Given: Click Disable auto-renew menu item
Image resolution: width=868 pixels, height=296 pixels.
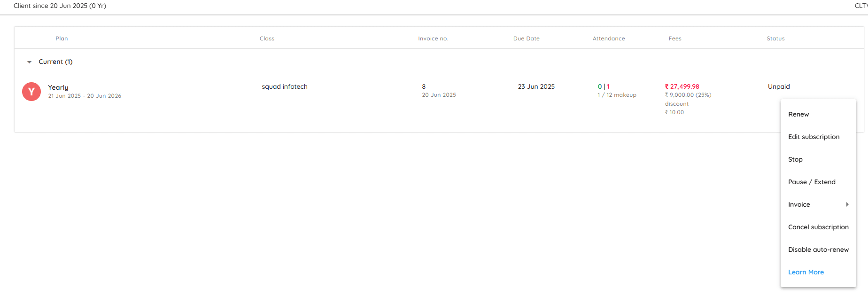Looking at the screenshot, I should (x=818, y=249).
